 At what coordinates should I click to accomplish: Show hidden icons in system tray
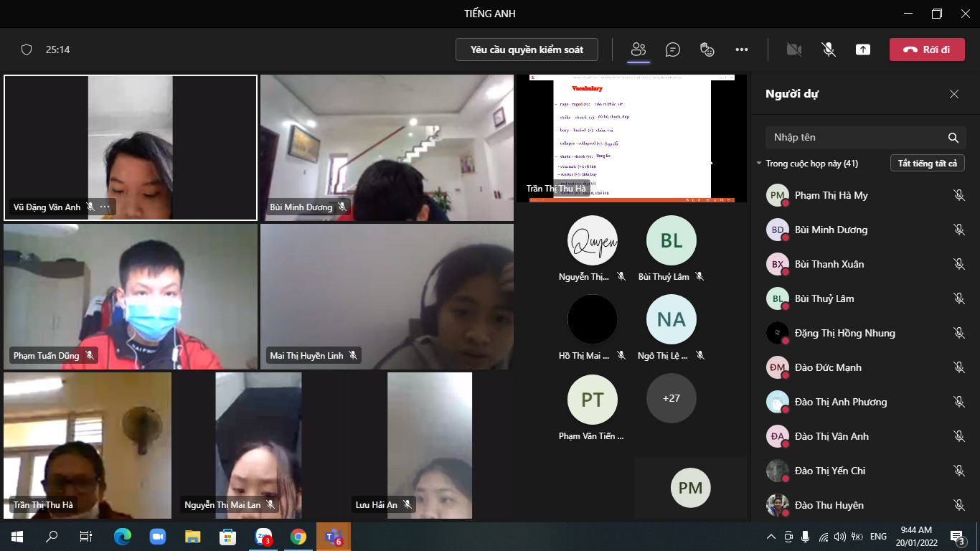click(x=771, y=537)
